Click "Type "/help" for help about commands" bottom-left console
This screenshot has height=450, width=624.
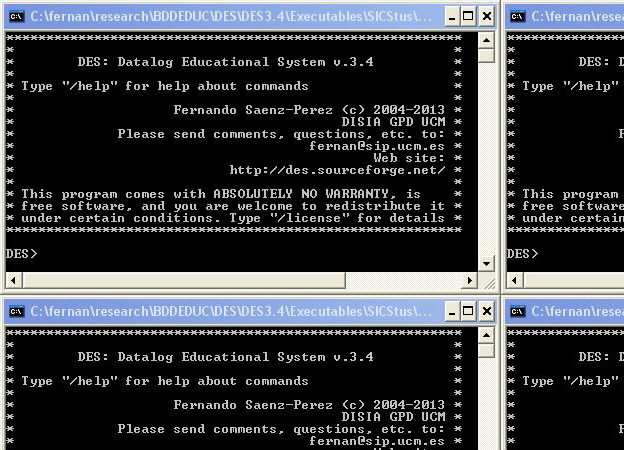pos(165,381)
